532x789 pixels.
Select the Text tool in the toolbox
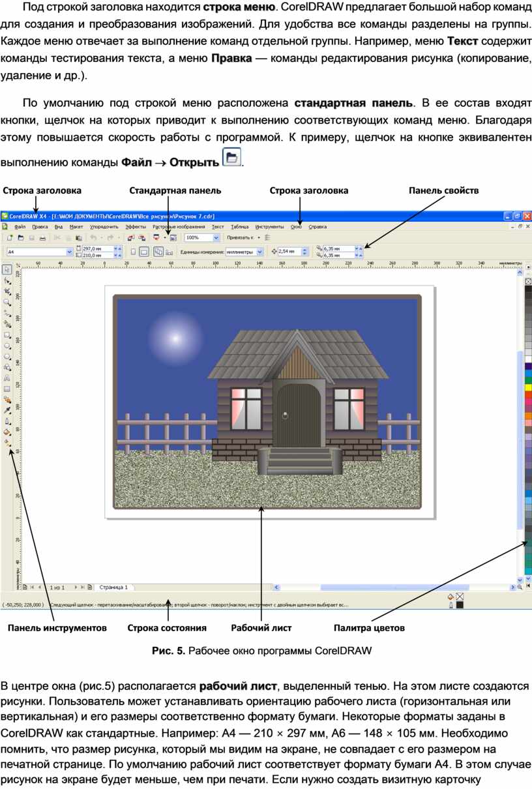click(7, 378)
